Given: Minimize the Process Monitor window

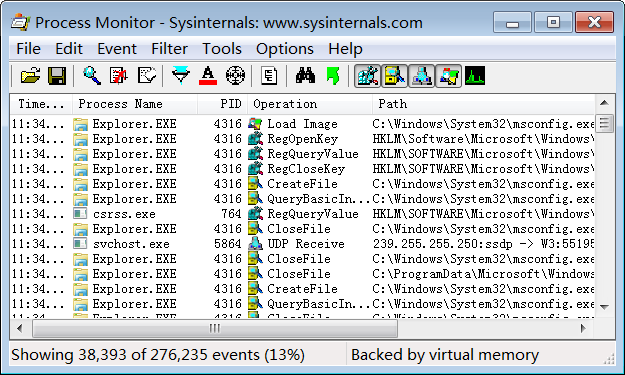Looking at the screenshot, I should pyautogui.click(x=512, y=22).
